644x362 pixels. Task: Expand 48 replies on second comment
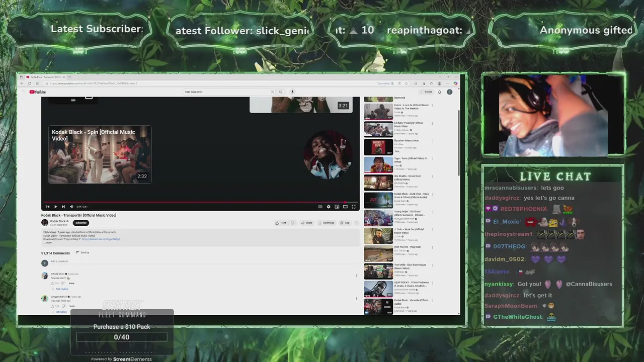[59, 312]
